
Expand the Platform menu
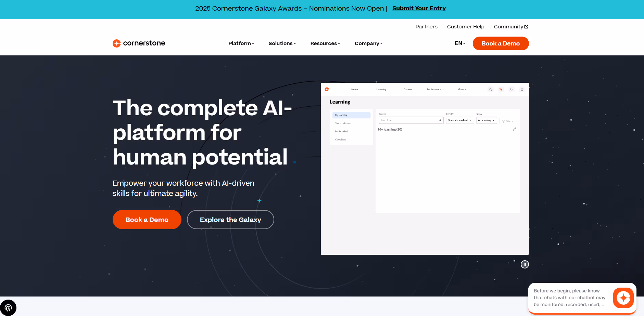click(241, 43)
